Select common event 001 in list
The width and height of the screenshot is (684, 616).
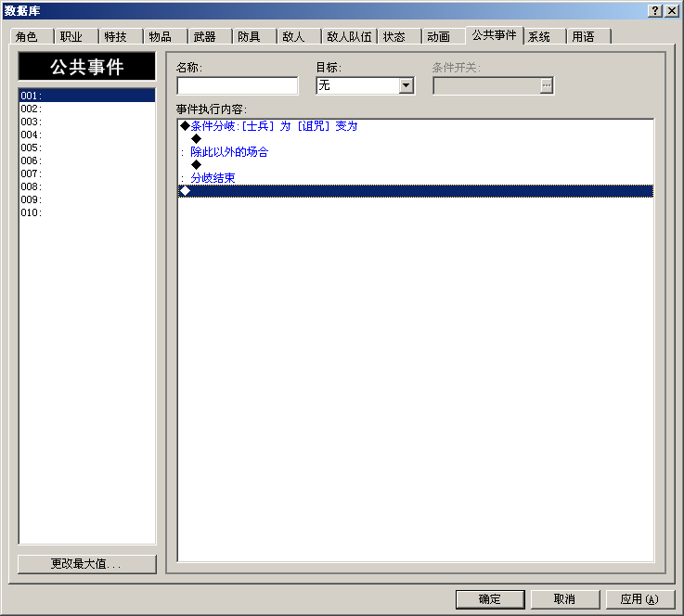(87, 96)
